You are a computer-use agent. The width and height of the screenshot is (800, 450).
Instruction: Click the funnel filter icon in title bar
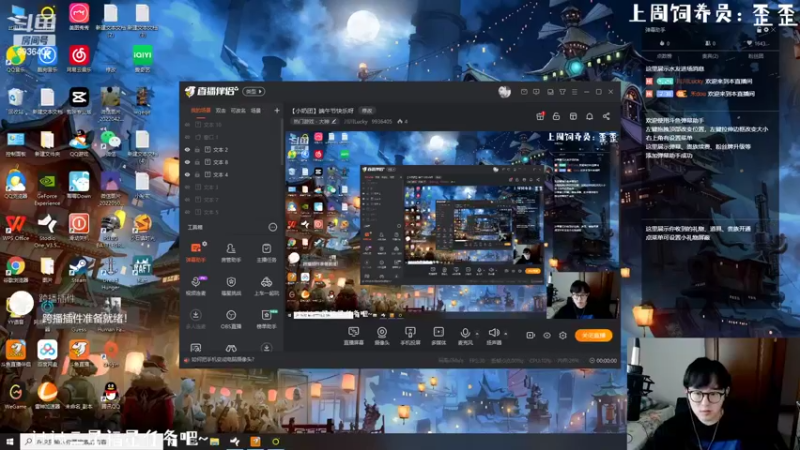pyautogui.click(x=562, y=92)
